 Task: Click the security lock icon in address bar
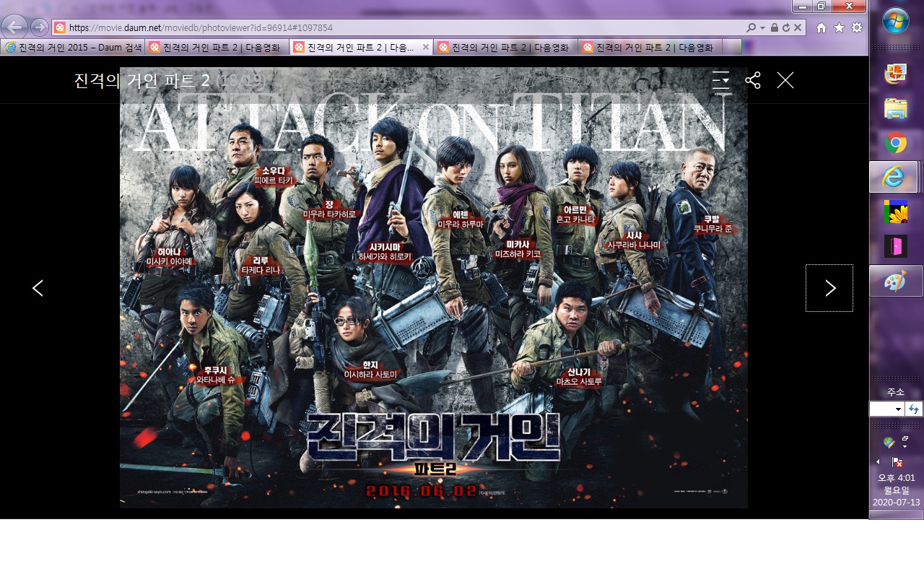pos(775,27)
